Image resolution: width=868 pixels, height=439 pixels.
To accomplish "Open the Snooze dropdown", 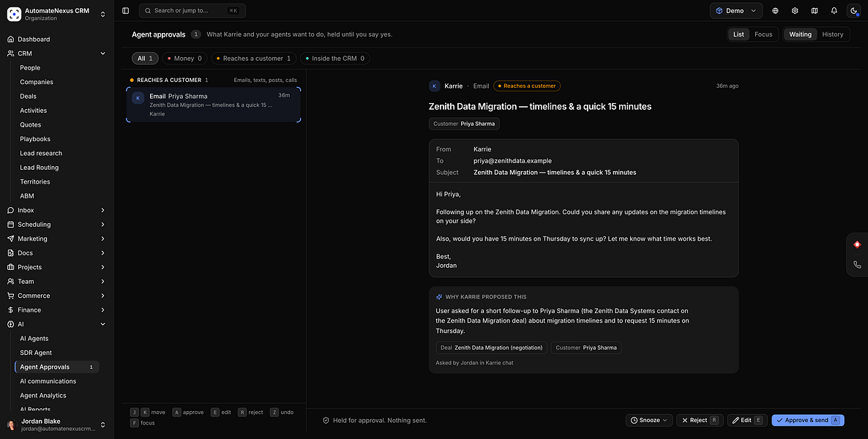I will (649, 420).
